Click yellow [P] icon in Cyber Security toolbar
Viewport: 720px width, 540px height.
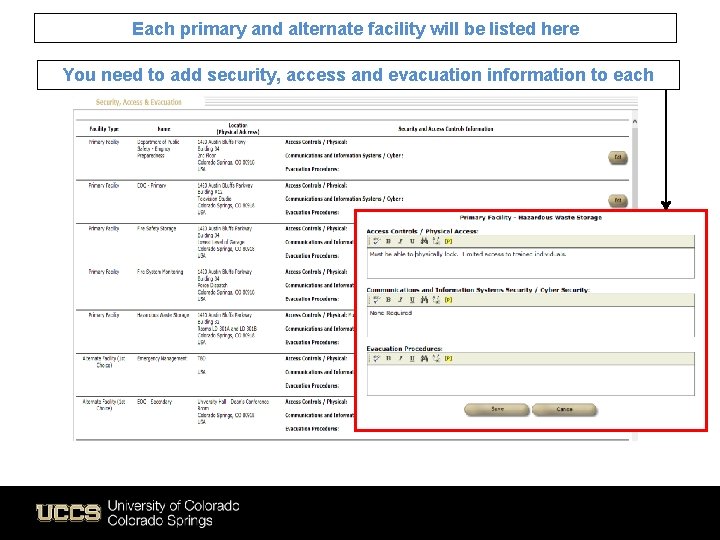tap(449, 300)
